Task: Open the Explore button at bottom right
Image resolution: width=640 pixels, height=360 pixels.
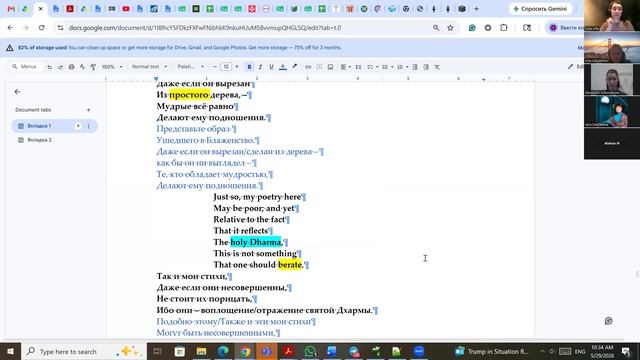Action: 608,321
